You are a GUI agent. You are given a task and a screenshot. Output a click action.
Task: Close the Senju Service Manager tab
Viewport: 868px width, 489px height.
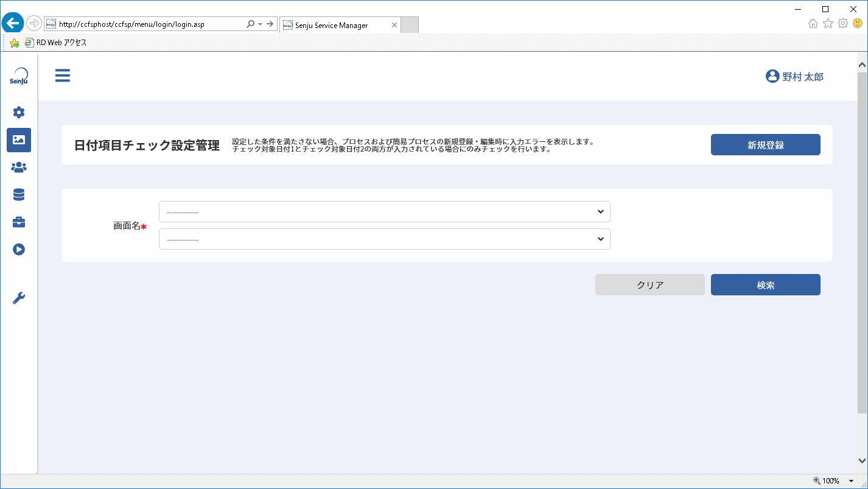click(x=394, y=26)
